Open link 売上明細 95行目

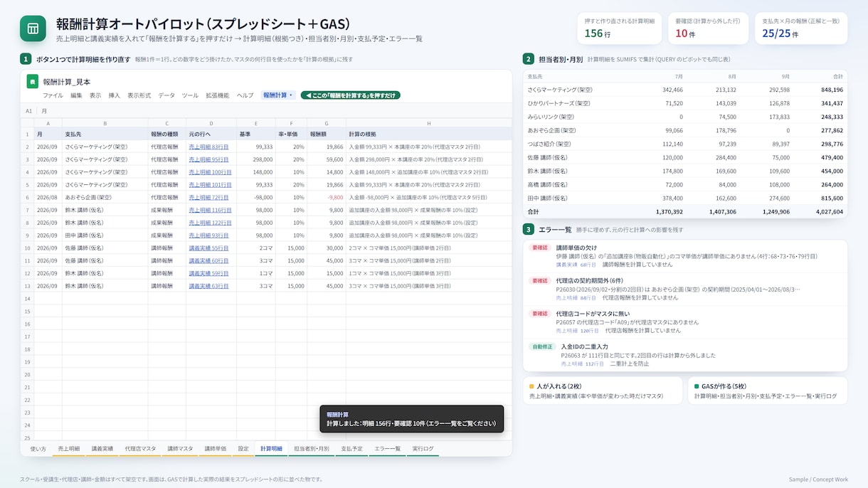click(x=209, y=159)
